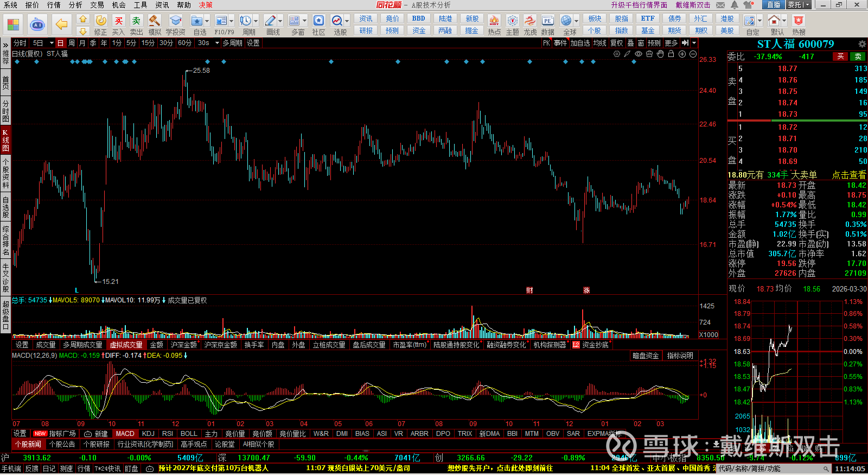Expand the 画线 pencil dropdown arrow
Image resolution: width=868 pixels, height=475 pixels.
coord(280,21)
